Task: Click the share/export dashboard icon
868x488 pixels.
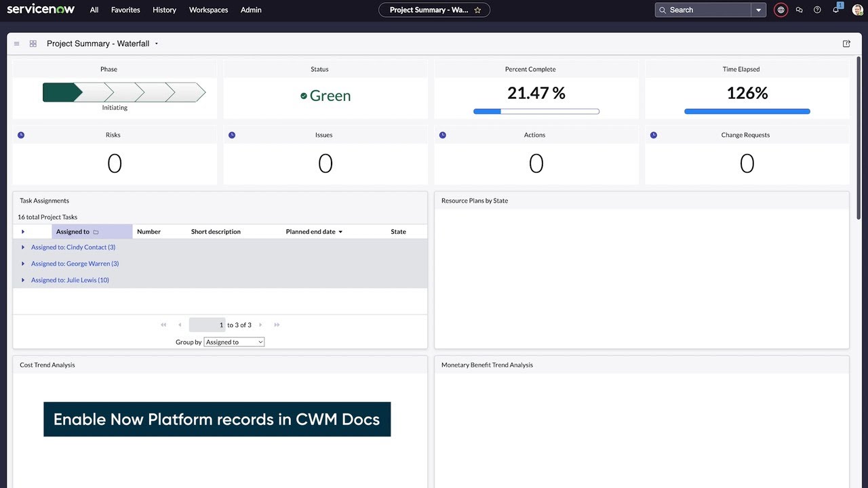Action: click(x=846, y=43)
